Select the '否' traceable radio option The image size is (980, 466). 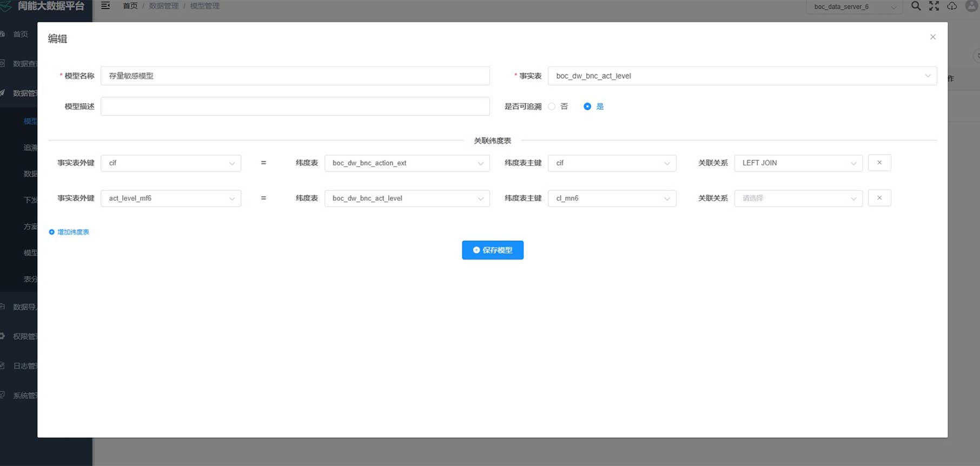pos(552,106)
